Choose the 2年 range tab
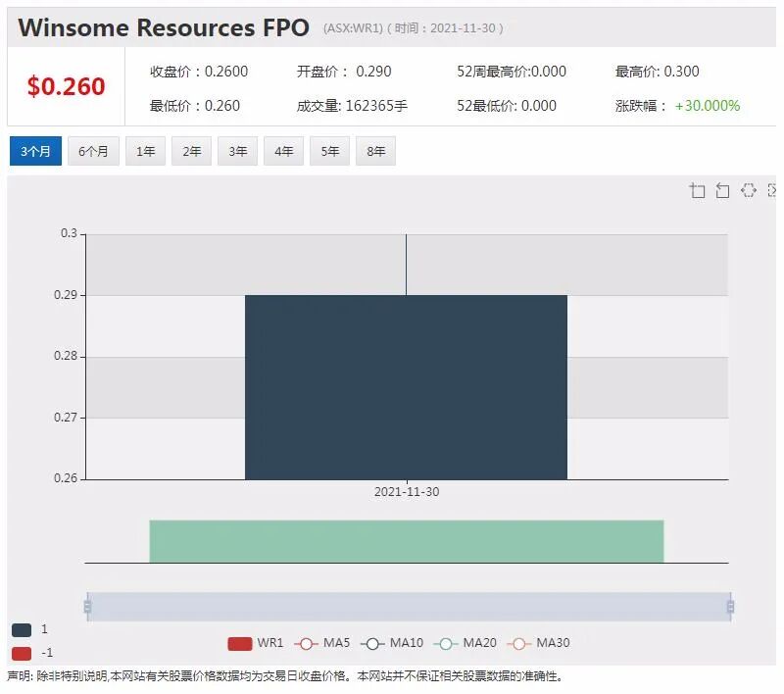The image size is (784, 694). click(191, 151)
